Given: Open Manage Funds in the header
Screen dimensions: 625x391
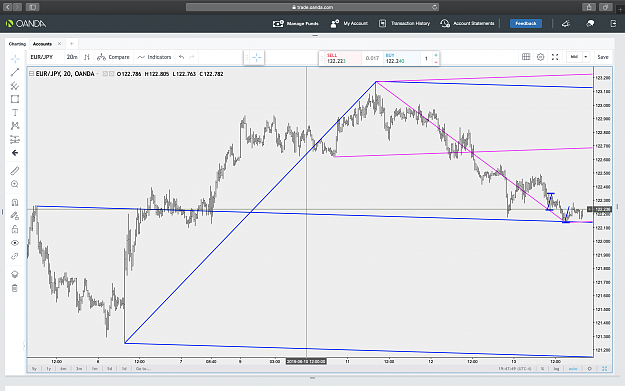Looking at the screenshot, I should click(x=295, y=24).
